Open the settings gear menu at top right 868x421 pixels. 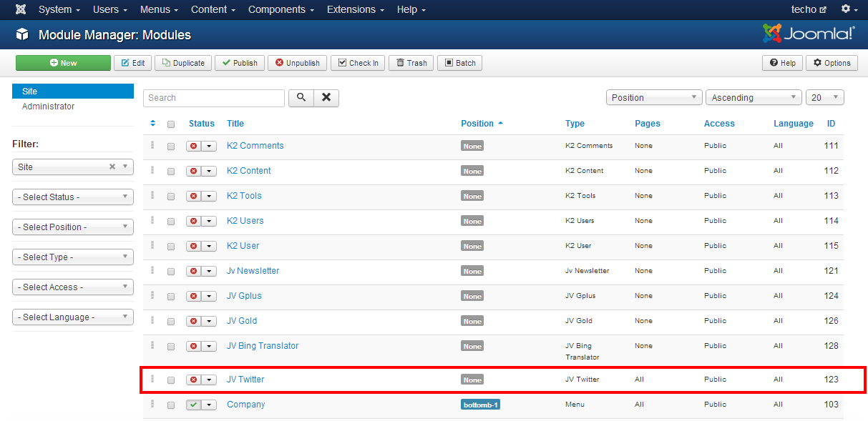point(849,9)
